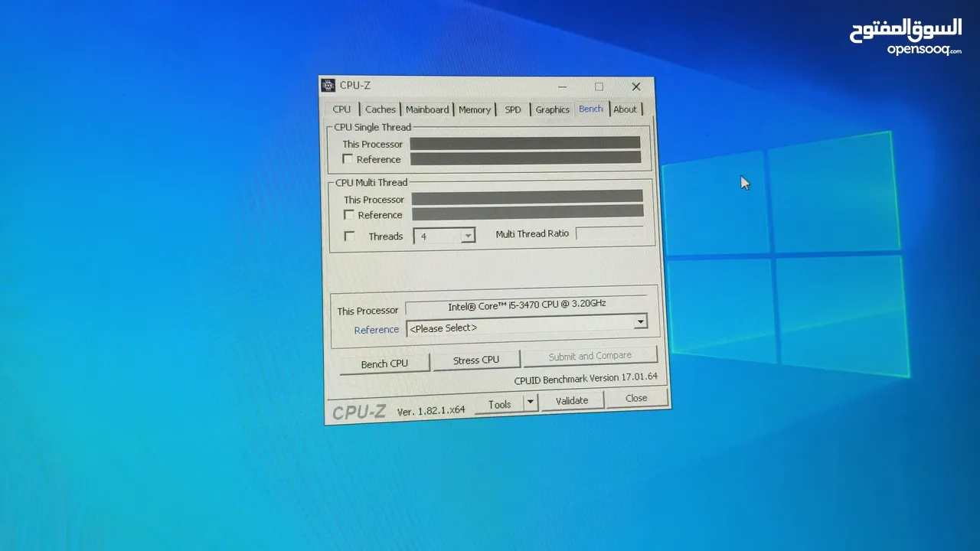The image size is (980, 551).
Task: Switch to the CPU tab
Action: click(x=341, y=109)
